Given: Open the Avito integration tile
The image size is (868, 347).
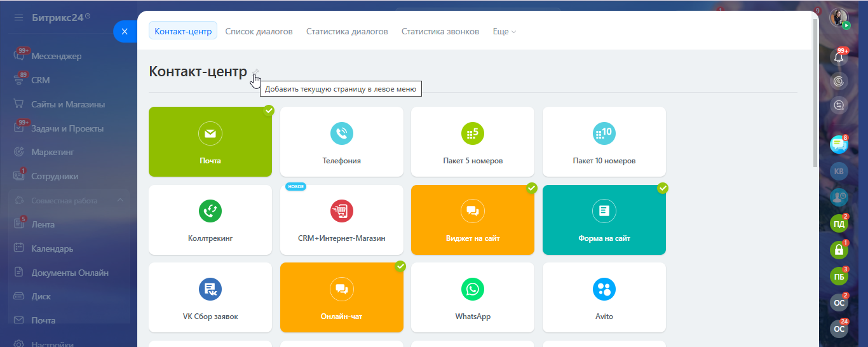Looking at the screenshot, I should 604,290.
